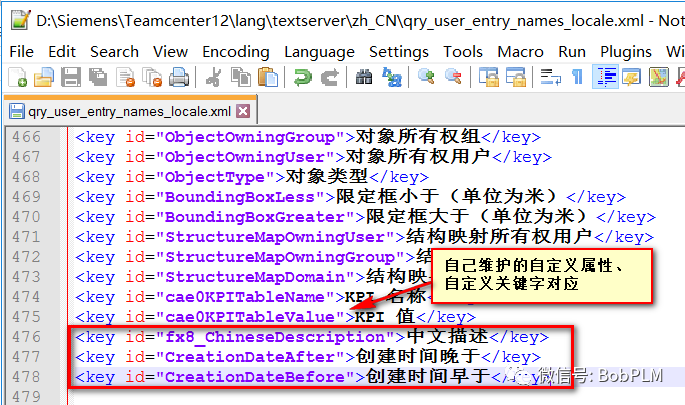The width and height of the screenshot is (685, 405).
Task: Click the Close document toolbar icon
Action: (x=125, y=77)
